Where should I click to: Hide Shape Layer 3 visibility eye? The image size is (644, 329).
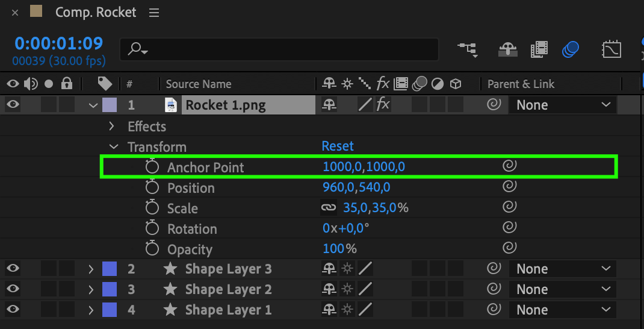pos(13,269)
